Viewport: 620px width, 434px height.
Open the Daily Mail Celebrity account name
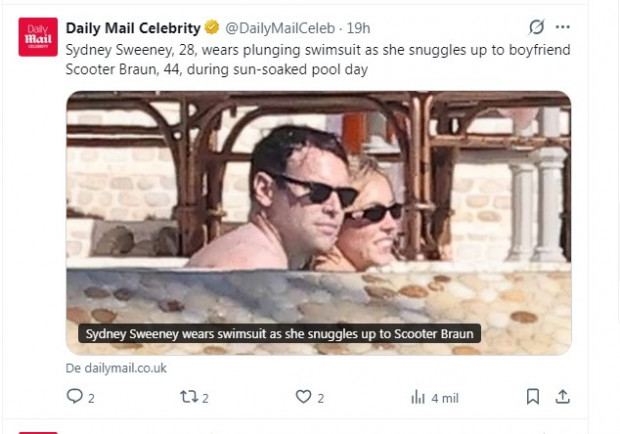click(x=133, y=28)
